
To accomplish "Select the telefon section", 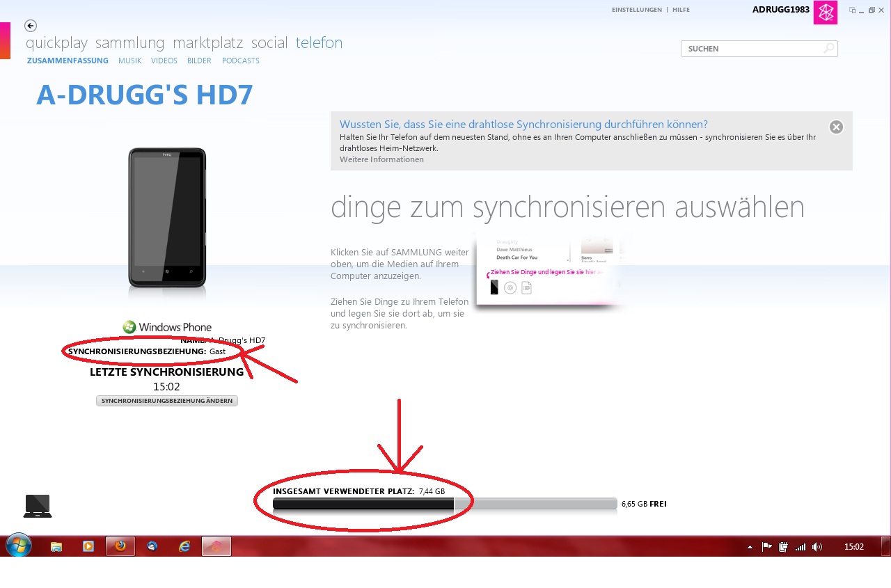I will (319, 43).
